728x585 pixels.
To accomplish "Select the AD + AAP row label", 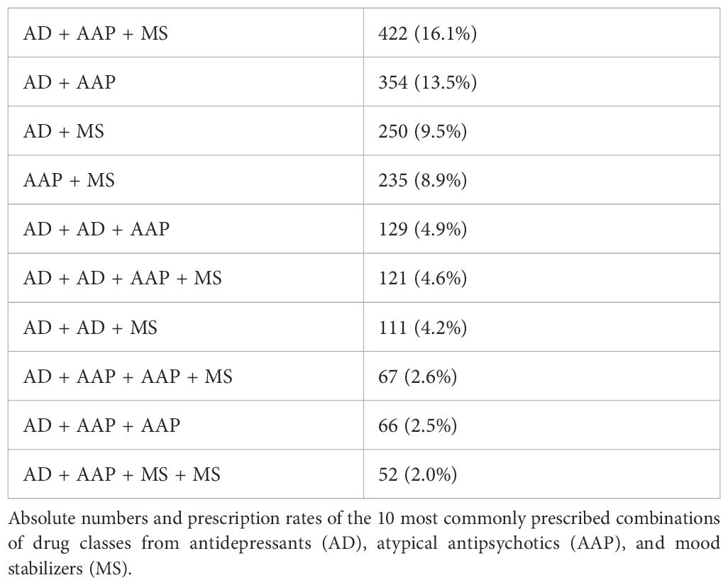I will (69, 82).
